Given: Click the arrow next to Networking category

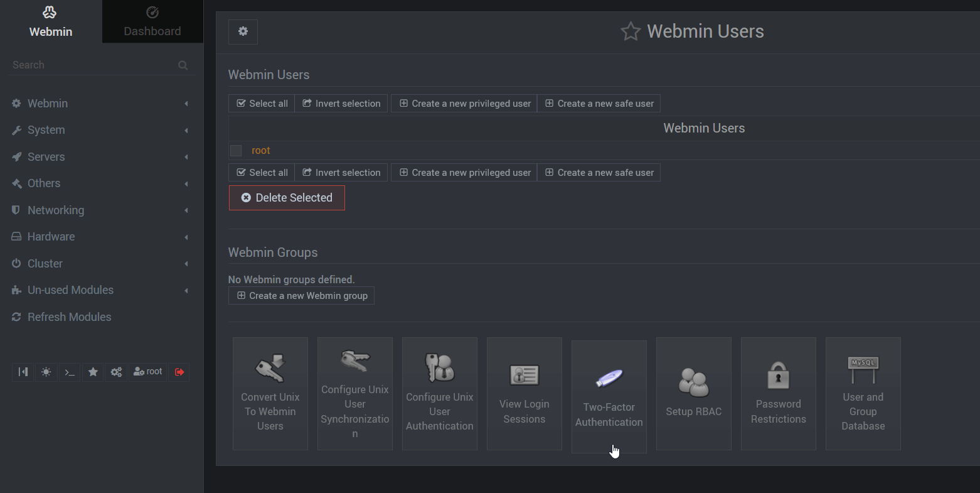Looking at the screenshot, I should pos(186,210).
